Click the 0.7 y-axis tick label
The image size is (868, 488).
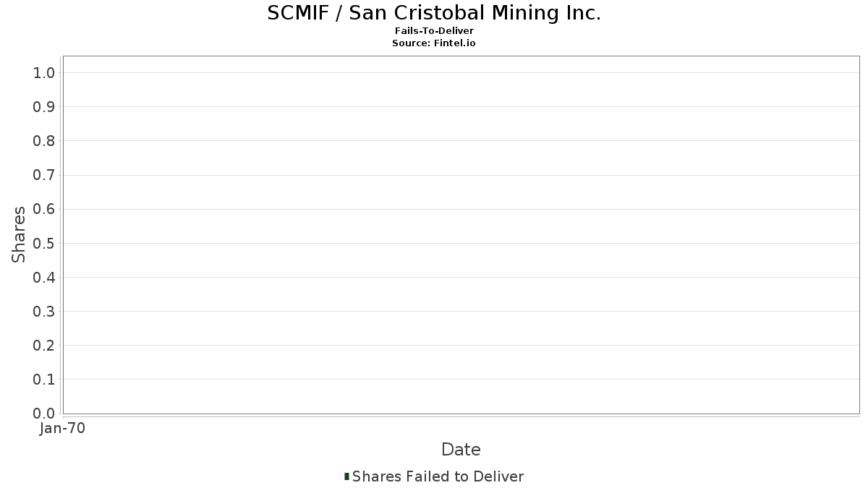click(x=44, y=175)
